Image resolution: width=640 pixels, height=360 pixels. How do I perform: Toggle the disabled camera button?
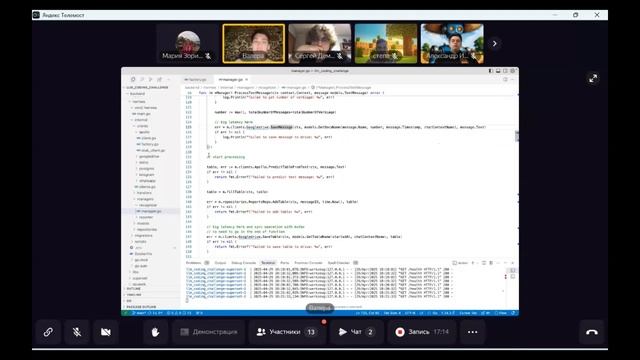tap(106, 332)
